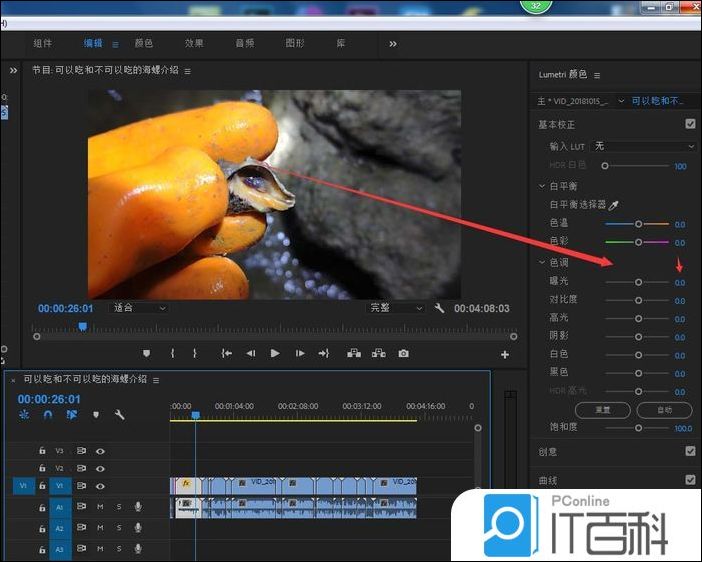Disable the 基本校正 checkbox
Image resolution: width=702 pixels, height=562 pixels.
(690, 125)
